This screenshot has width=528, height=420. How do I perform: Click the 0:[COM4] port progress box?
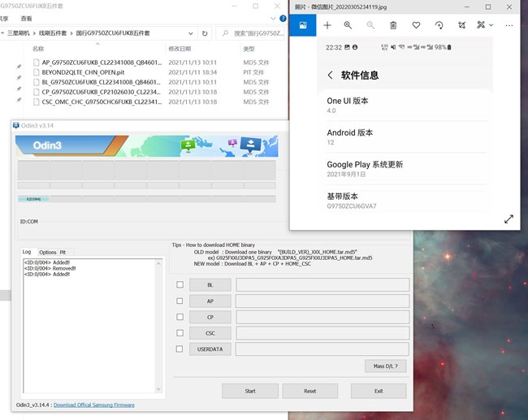click(33, 199)
